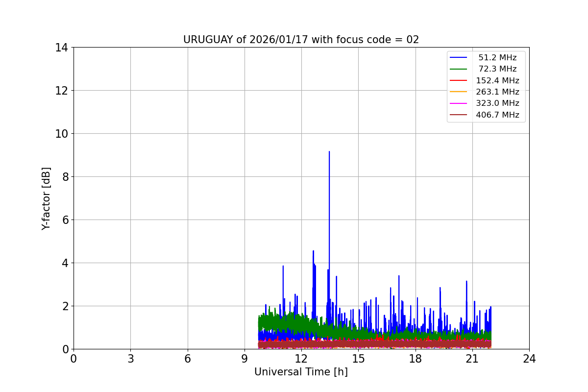Click the red line swatch in the legend
The image size is (588, 392).
[x=459, y=80]
